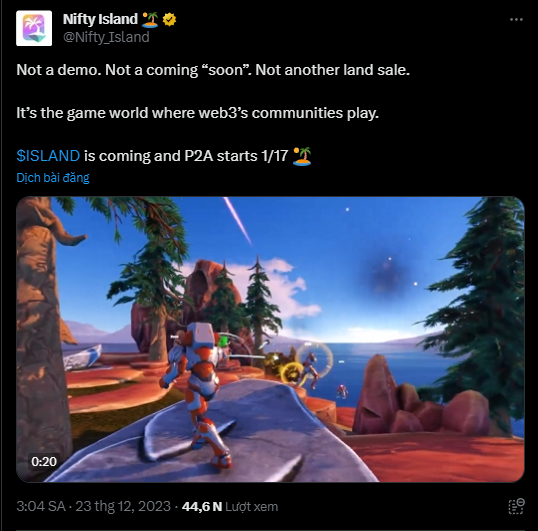This screenshot has height=531, width=538.
Task: Open the 44,6 N Lượt xem view count
Action: (230, 506)
